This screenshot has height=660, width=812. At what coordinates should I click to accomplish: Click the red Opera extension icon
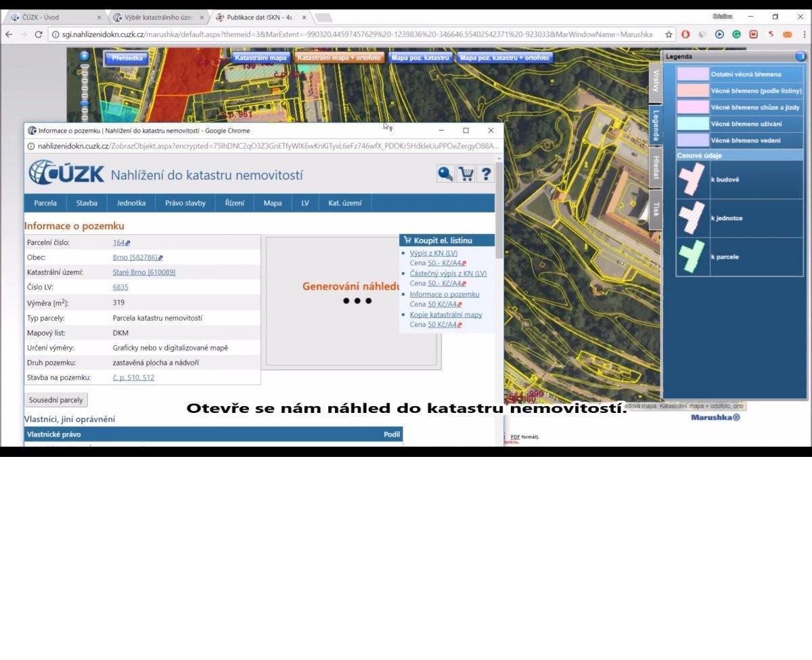pyautogui.click(x=685, y=34)
